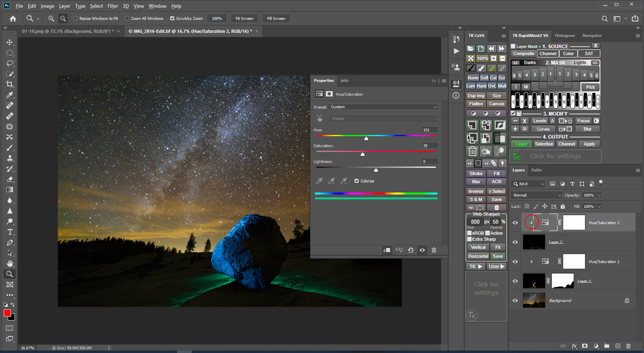Select the Gradient tool
Viewport: 644px width, 353px height.
coord(10,190)
